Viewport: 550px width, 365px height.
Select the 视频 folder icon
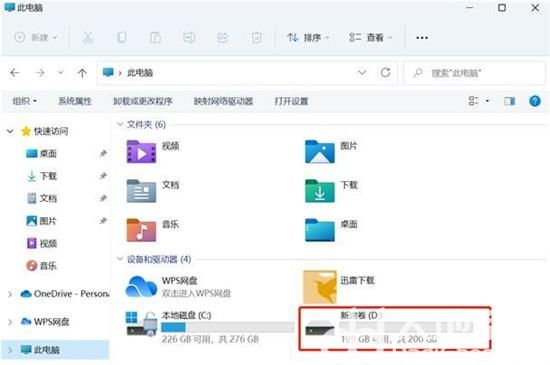[x=141, y=151]
